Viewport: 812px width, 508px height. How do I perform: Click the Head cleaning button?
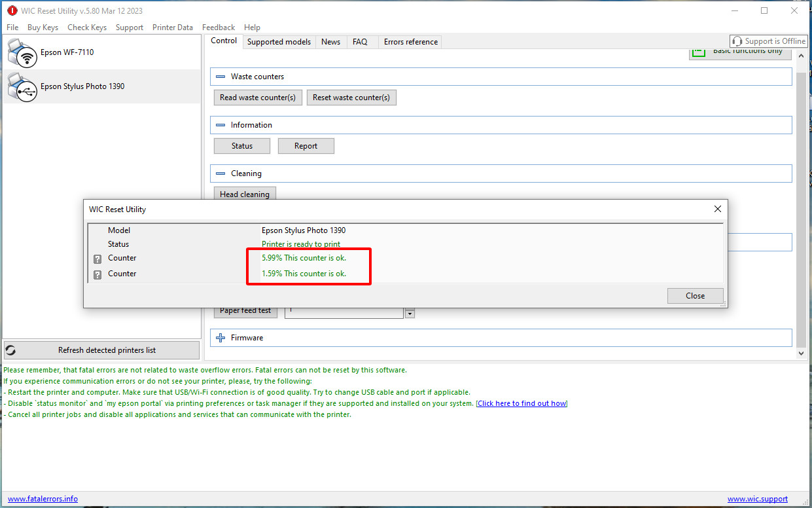(x=245, y=194)
